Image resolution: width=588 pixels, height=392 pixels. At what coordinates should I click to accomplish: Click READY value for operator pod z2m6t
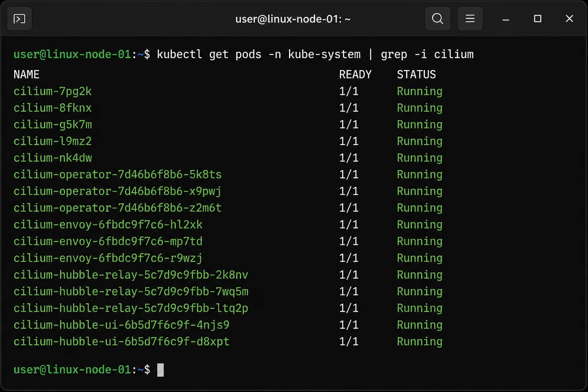349,208
